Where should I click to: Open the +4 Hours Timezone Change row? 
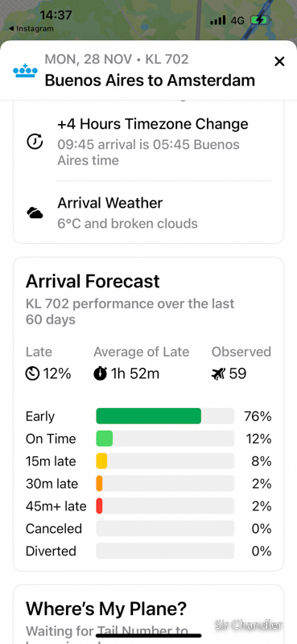149,142
